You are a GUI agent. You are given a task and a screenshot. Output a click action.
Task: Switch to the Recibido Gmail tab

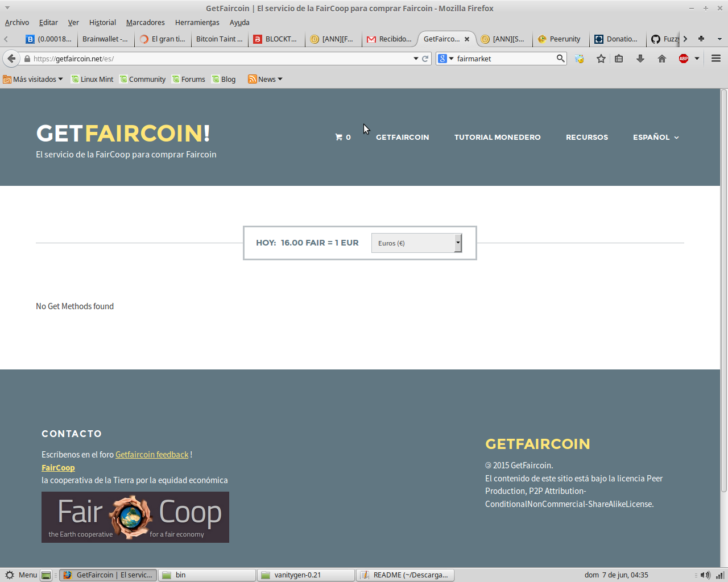click(390, 39)
